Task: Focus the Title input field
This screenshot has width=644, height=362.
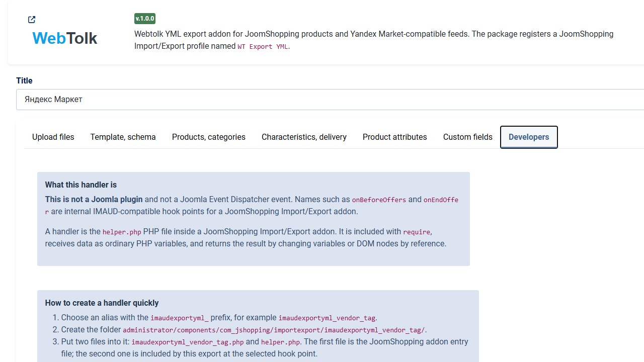Action: (330, 100)
